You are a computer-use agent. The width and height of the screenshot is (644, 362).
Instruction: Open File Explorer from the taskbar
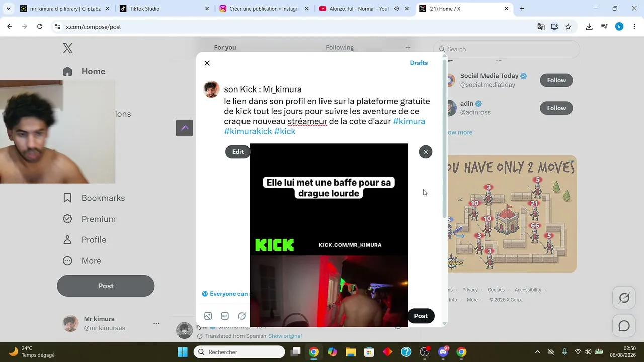pos(351,352)
